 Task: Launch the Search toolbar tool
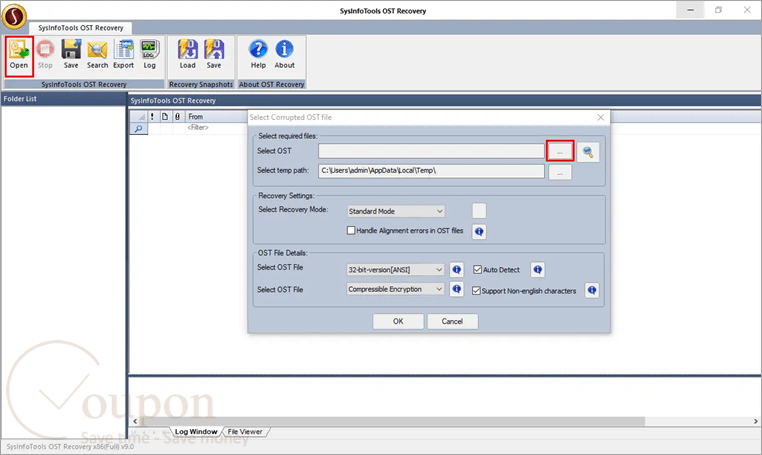click(97, 54)
